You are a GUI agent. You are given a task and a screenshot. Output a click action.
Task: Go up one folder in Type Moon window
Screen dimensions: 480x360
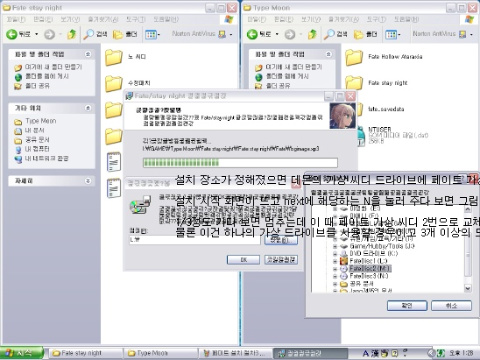pyautogui.click(x=312, y=34)
